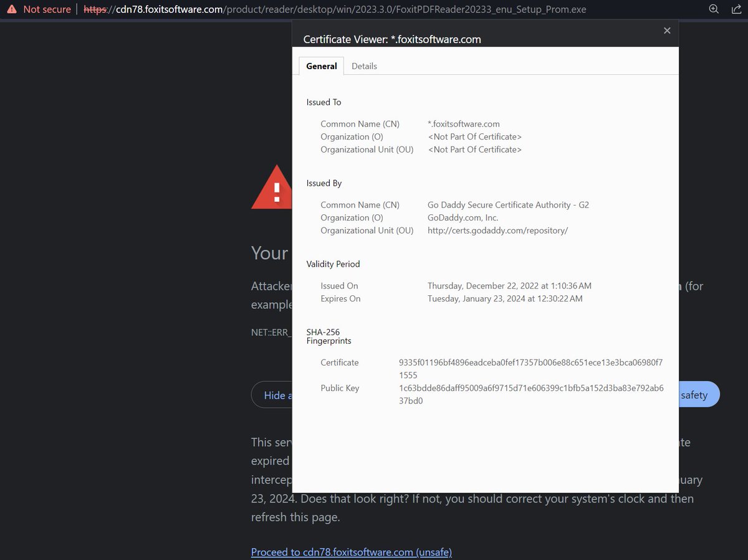
Task: Click the "Not secure" label text
Action: tap(47, 9)
